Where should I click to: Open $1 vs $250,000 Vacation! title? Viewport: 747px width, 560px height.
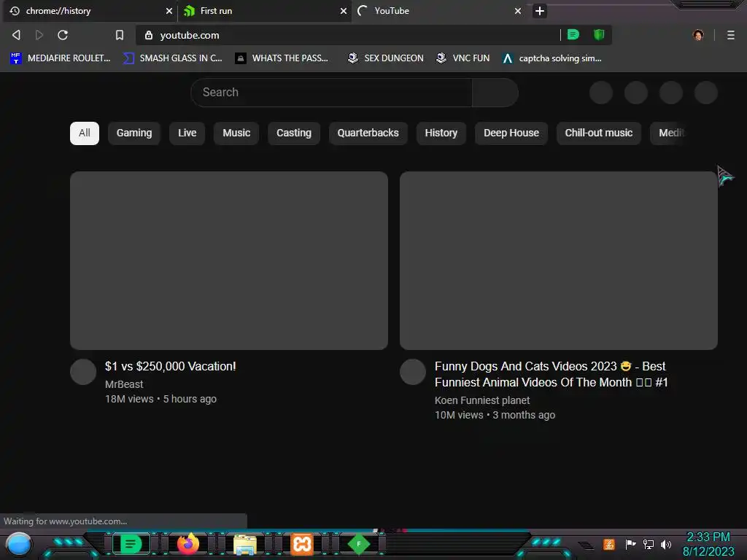coord(171,366)
